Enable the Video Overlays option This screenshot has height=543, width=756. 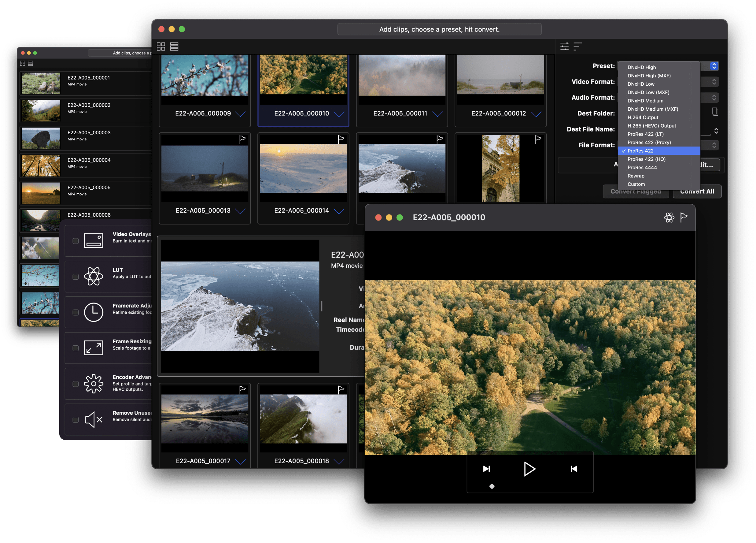[76, 240]
